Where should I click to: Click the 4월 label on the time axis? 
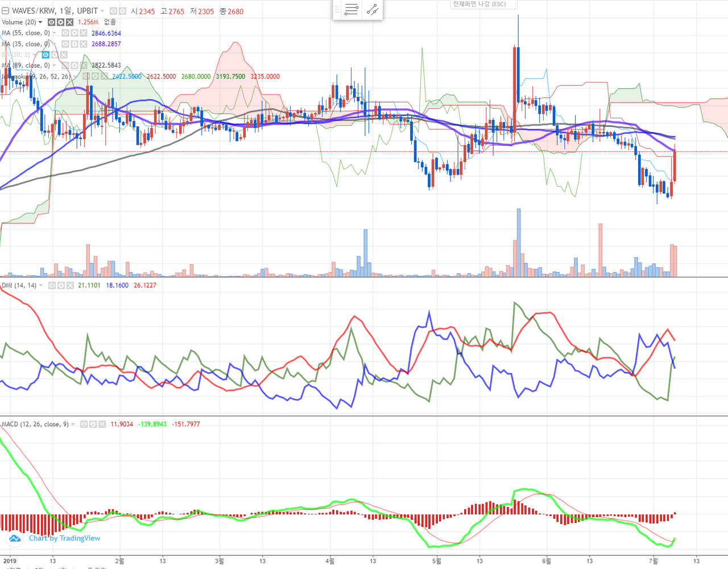click(330, 561)
